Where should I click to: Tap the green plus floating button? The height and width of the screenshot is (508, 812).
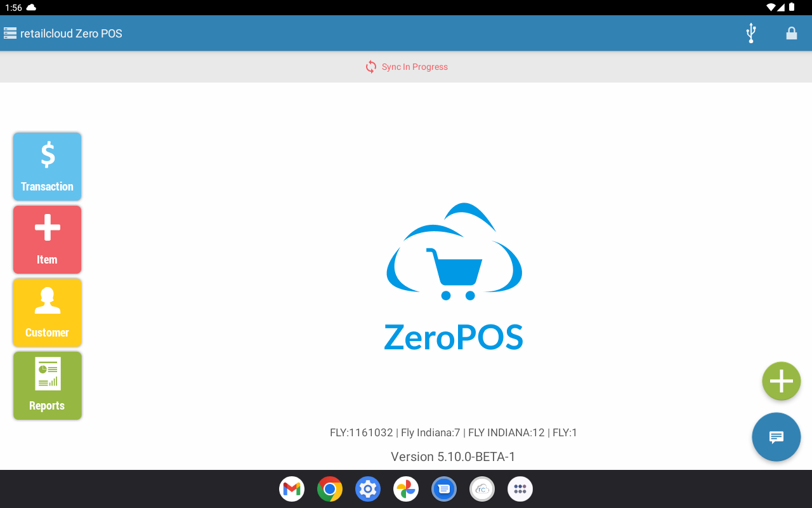[781, 381]
